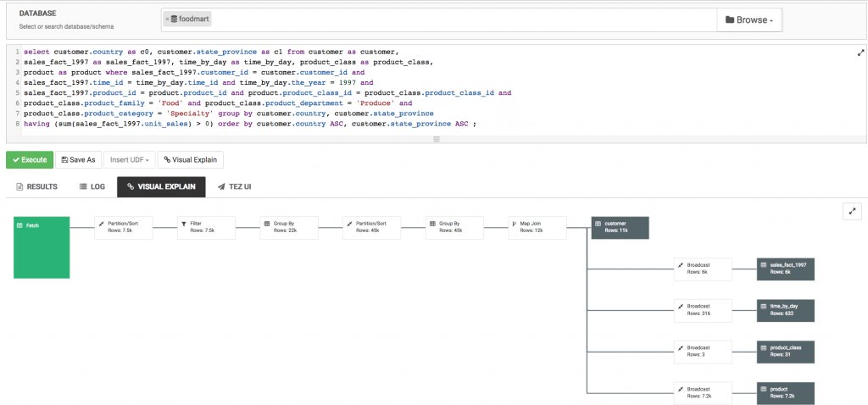
Task: Click the 'Produce' string in the query
Action: [x=374, y=103]
